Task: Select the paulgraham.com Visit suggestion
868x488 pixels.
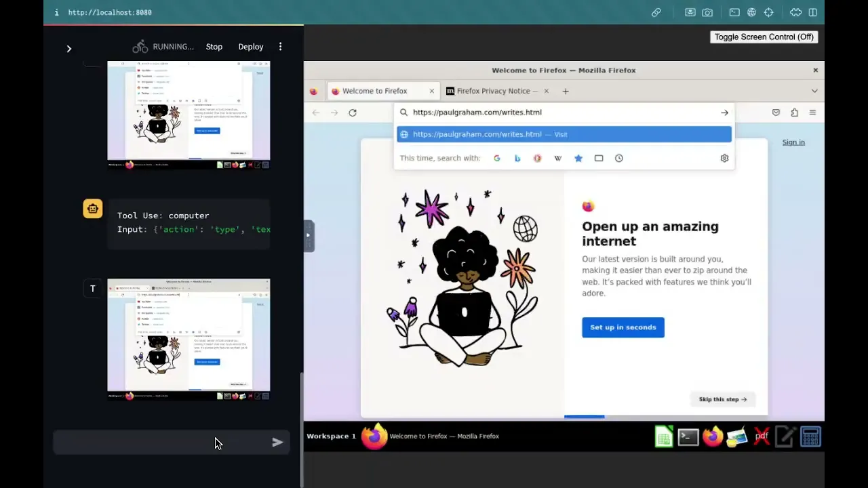Action: pos(564,134)
